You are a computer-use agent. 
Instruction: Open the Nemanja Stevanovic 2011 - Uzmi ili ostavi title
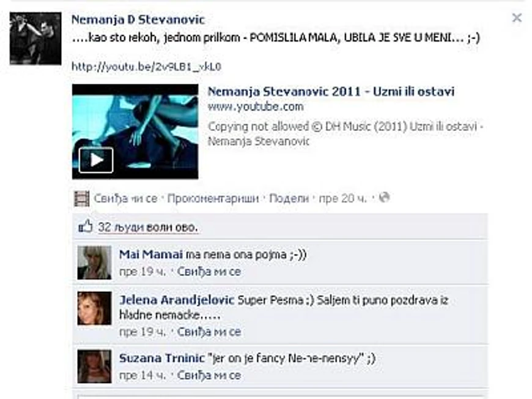331,92
